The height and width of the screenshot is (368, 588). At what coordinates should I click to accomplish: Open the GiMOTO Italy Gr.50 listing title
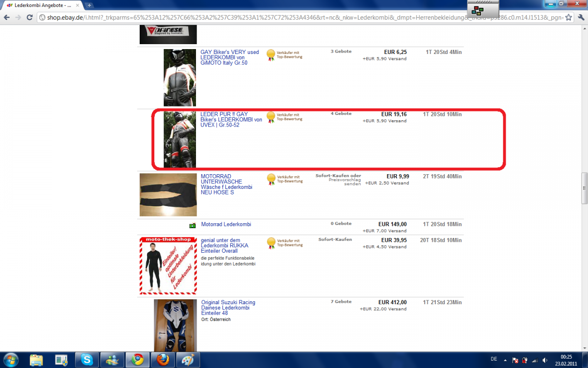point(229,57)
